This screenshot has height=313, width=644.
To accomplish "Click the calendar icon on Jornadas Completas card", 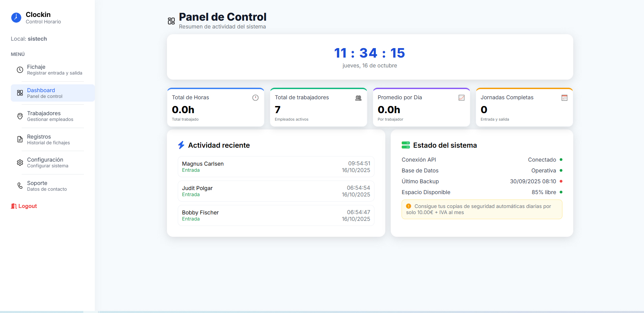I will point(564,98).
